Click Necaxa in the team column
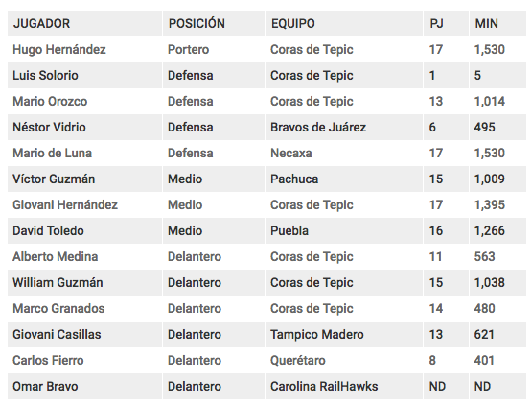 click(x=291, y=154)
